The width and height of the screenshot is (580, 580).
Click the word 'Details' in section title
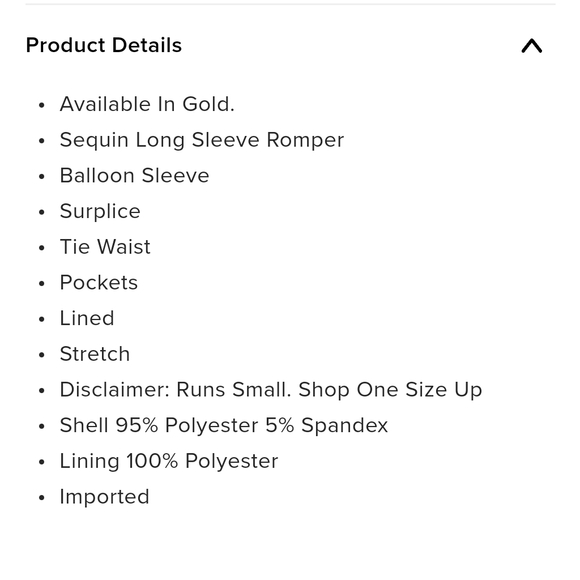[147, 45]
